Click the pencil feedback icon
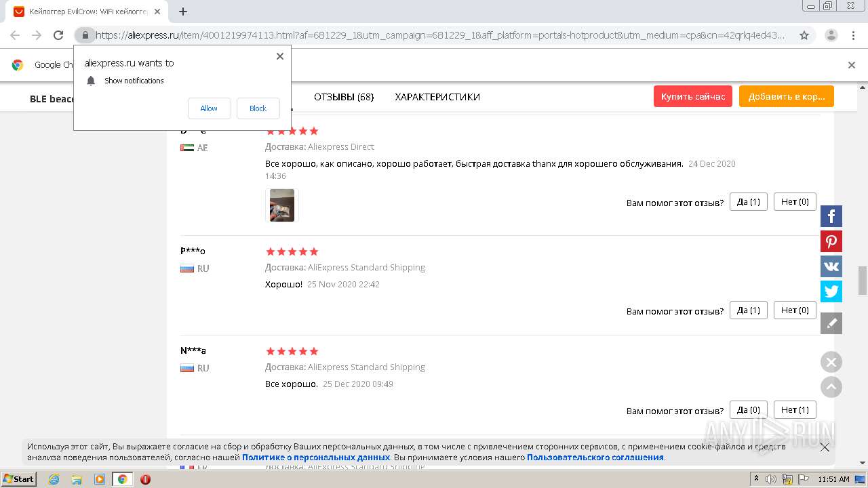The width and height of the screenshot is (868, 488). point(831,323)
